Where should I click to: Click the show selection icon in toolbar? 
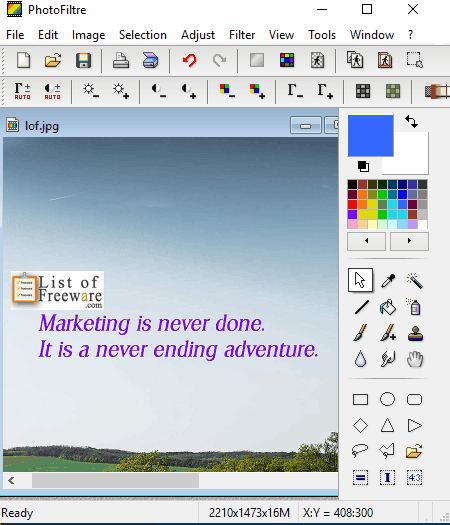click(415, 60)
